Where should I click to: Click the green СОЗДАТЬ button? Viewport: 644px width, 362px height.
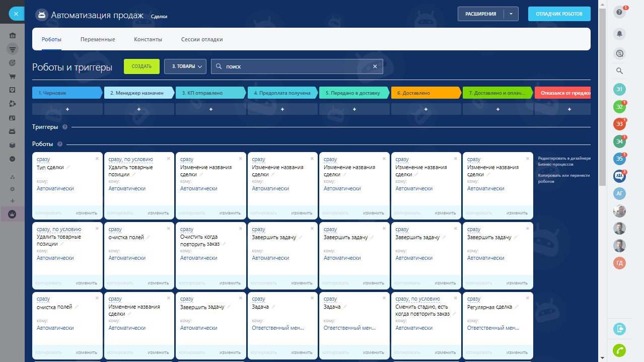(141, 66)
